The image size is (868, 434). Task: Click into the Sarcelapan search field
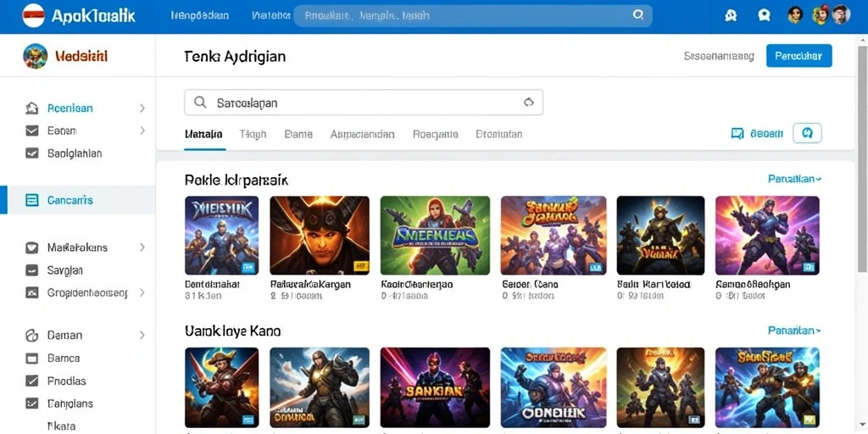pos(364,103)
